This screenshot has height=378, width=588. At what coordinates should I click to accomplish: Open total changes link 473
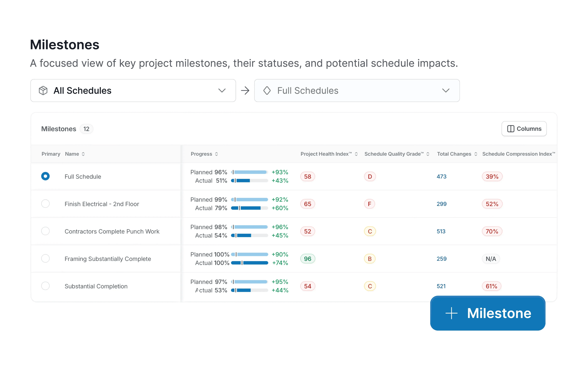(x=441, y=177)
